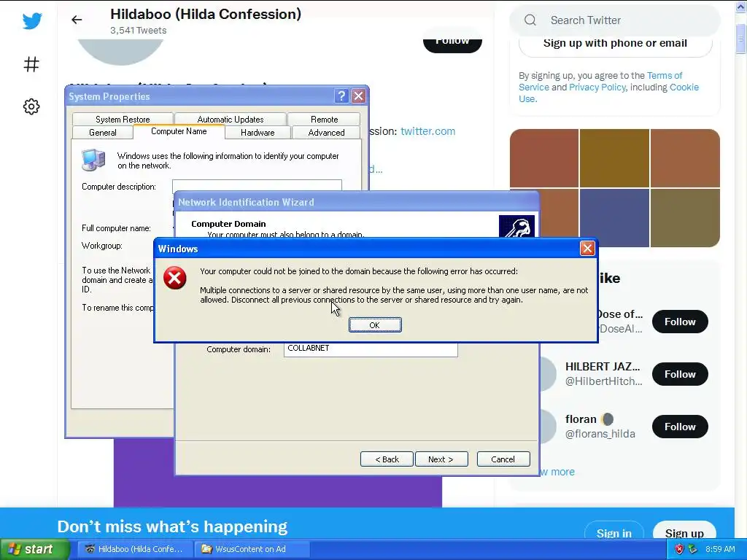Click the Twitter bird logo
747x560 pixels.
click(x=32, y=21)
